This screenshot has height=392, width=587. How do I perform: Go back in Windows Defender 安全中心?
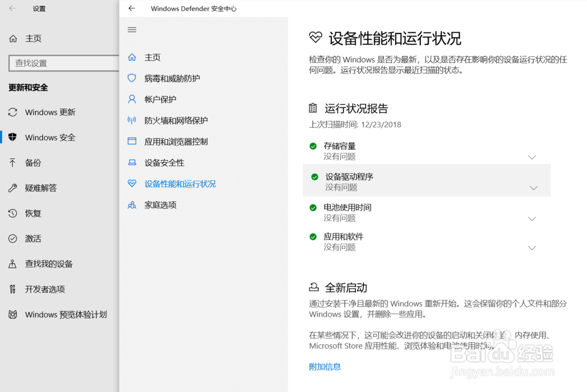click(131, 8)
